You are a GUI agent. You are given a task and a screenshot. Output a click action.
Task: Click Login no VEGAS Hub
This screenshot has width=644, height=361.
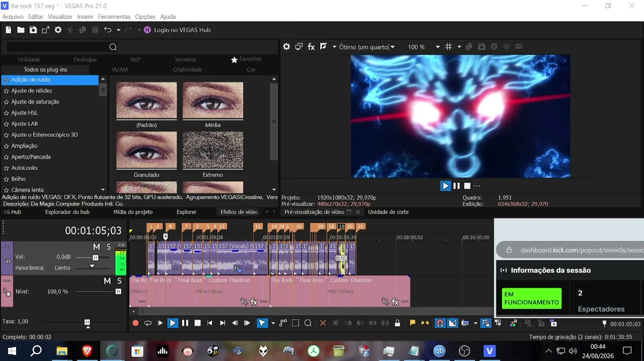[182, 30]
